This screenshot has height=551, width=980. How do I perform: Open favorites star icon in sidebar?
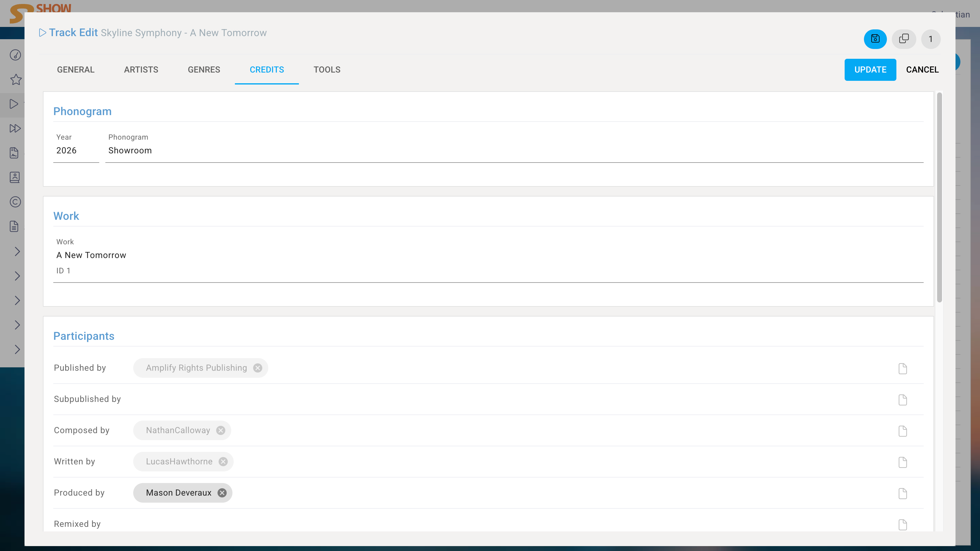coord(16,80)
